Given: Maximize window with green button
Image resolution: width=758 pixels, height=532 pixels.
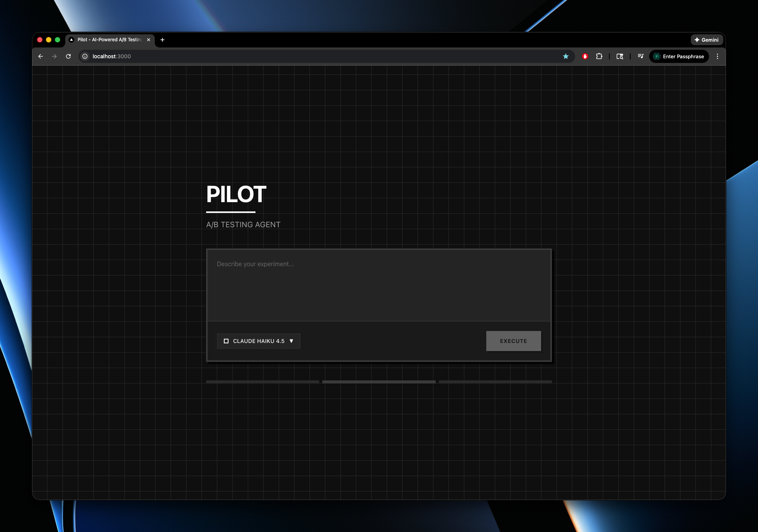Looking at the screenshot, I should pyautogui.click(x=58, y=40).
